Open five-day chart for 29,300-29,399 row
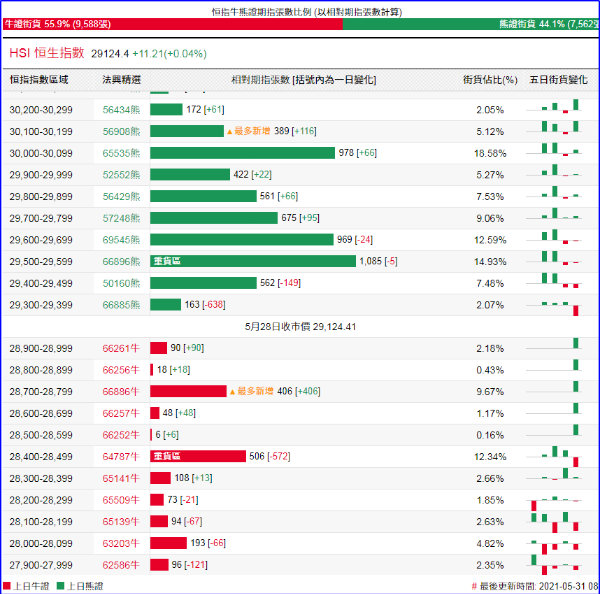600x594 pixels. (x=554, y=308)
